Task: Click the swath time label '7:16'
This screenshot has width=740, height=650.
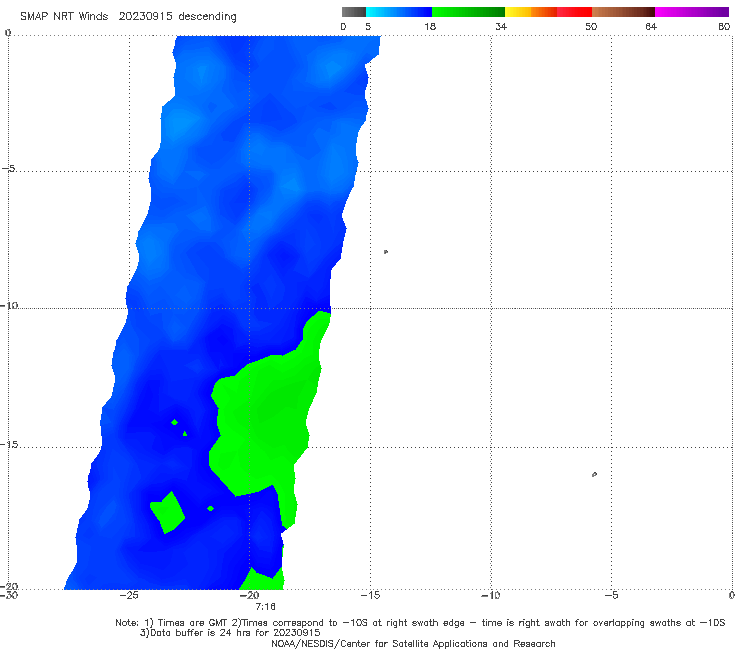Action: click(265, 606)
